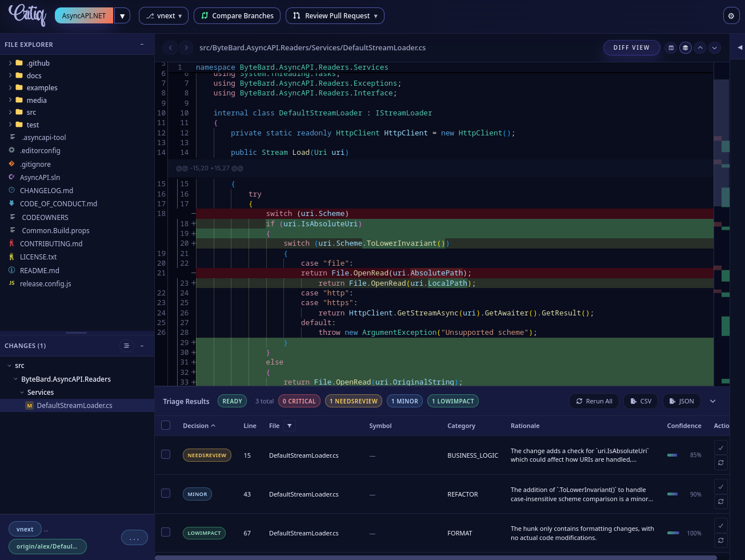
Task: Open the vnext branch dropdown
Action: click(163, 16)
